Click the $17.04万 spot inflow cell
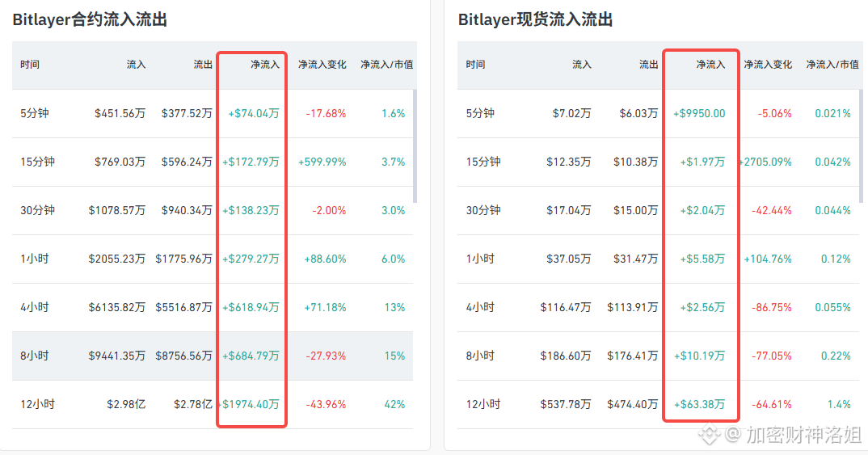The image size is (868, 455). (x=568, y=210)
